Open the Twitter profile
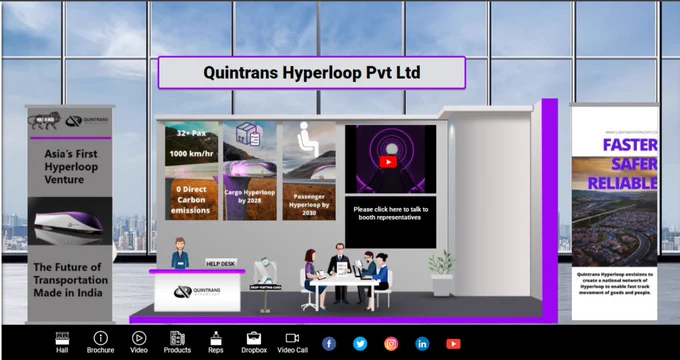Viewport: 680px width, 360px height. (x=360, y=344)
